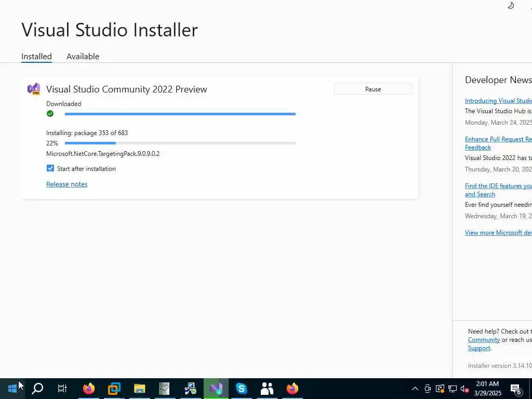This screenshot has width=532, height=399.
Task: Click the 22% progress value
Action: pos(52,143)
